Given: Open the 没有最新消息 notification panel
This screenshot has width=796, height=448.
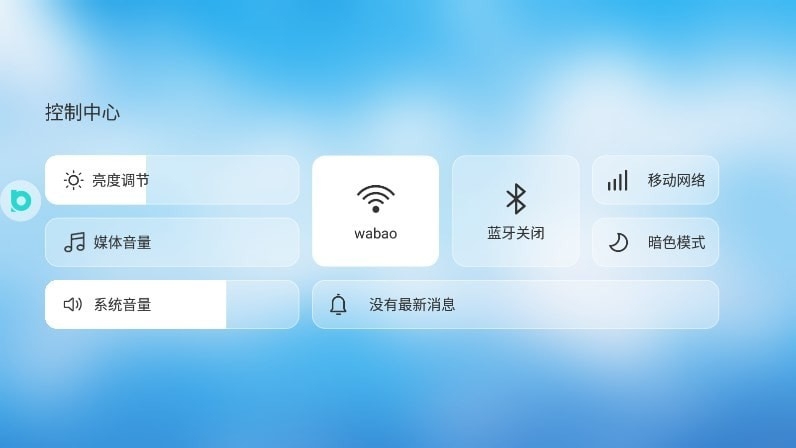Looking at the screenshot, I should point(515,304).
